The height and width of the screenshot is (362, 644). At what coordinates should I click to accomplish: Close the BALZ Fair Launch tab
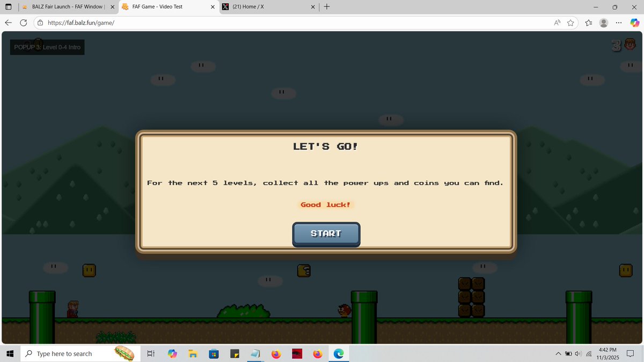112,7
